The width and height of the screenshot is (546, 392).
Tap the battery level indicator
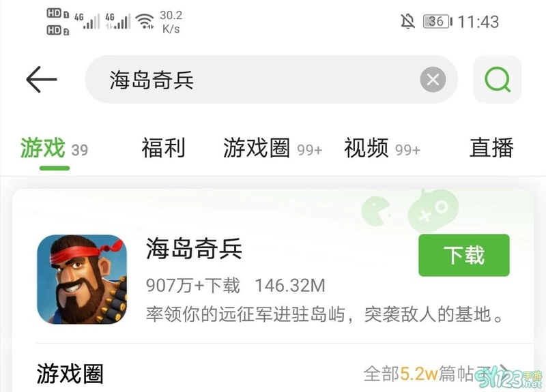click(437, 22)
